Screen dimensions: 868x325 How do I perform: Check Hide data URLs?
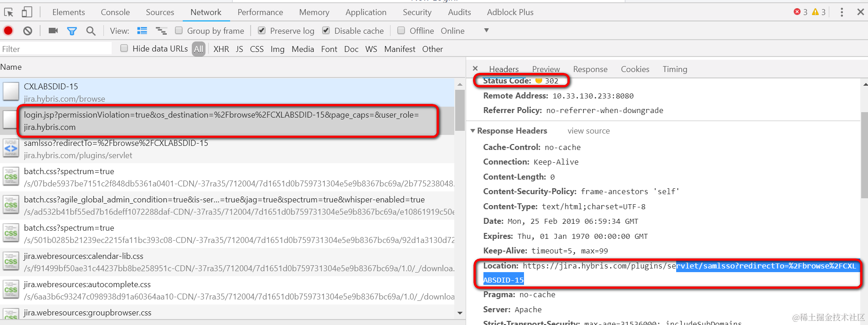click(x=124, y=48)
